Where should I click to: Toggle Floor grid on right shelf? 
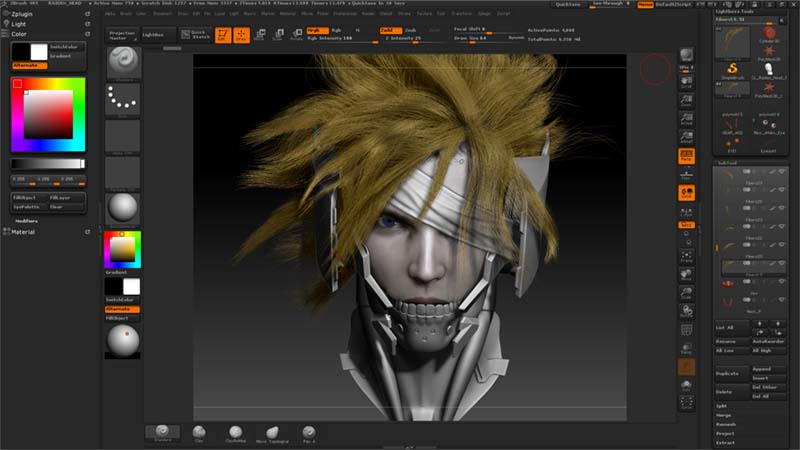pos(687,175)
